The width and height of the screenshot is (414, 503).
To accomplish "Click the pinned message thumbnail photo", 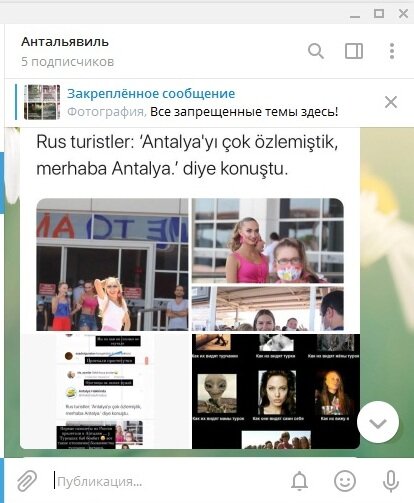I will point(42,102).
